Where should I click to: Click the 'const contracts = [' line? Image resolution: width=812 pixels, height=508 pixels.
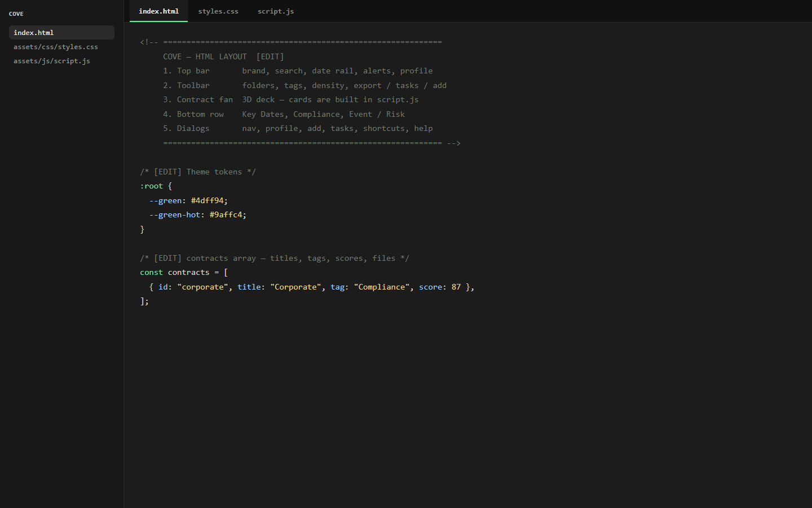tap(184, 273)
